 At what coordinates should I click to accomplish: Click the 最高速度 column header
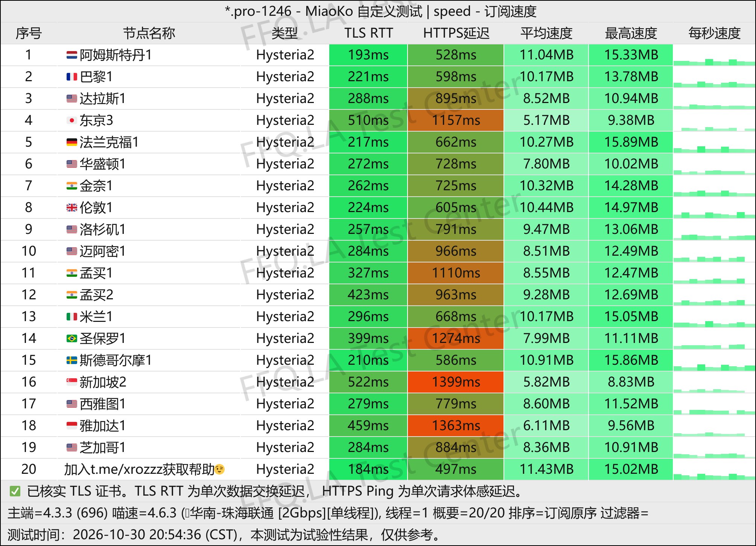point(631,33)
